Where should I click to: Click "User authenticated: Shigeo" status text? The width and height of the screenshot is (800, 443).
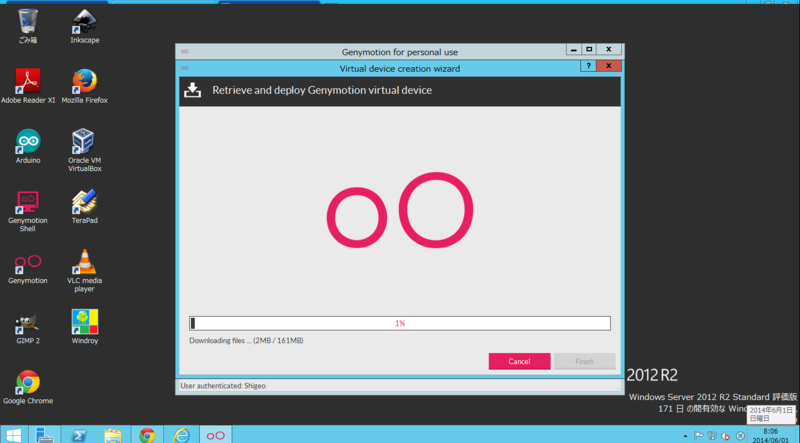[x=223, y=386]
